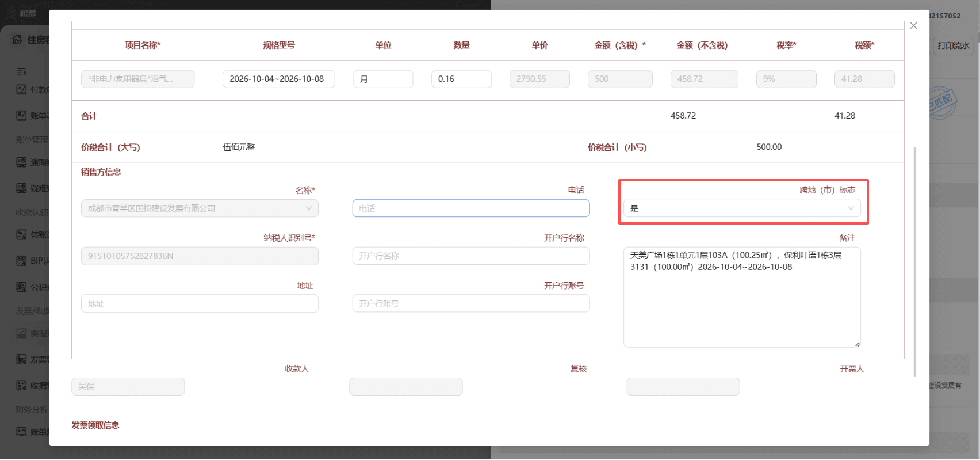
Task: Click the 税率 field showing 9%
Action: tap(786, 79)
